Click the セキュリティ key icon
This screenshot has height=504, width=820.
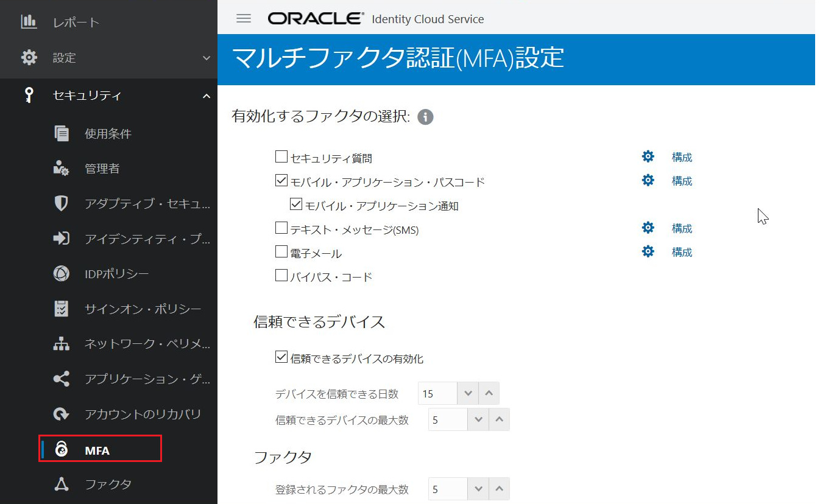(x=29, y=96)
